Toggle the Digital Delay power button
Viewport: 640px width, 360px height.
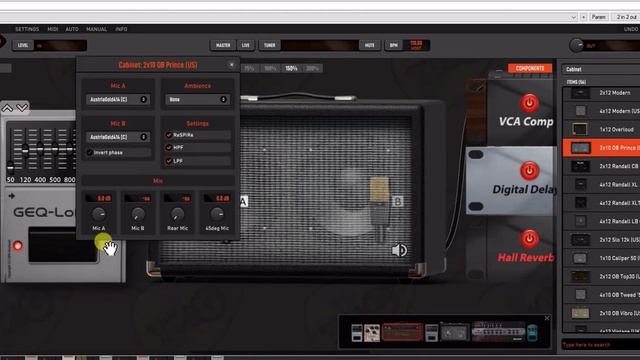tap(529, 171)
